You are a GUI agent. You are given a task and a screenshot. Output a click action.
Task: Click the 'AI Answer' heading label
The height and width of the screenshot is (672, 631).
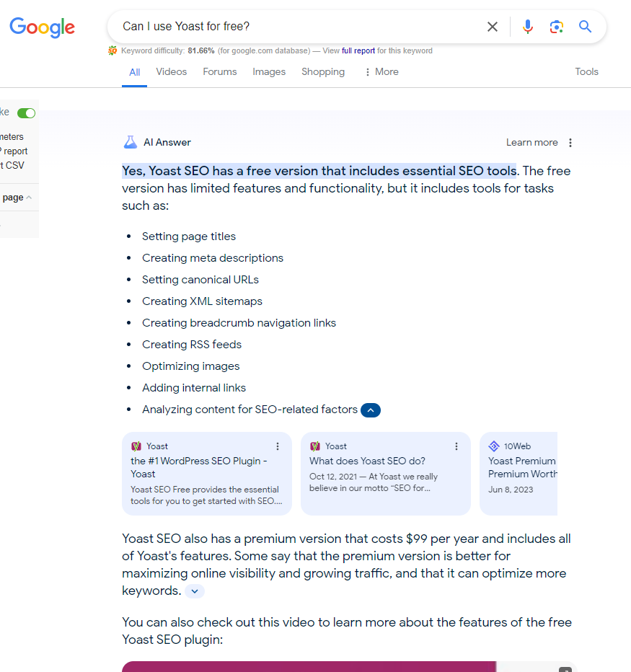pos(167,142)
